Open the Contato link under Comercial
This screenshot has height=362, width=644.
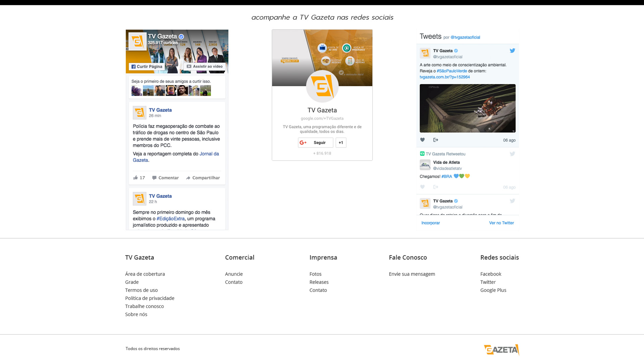[234, 282]
